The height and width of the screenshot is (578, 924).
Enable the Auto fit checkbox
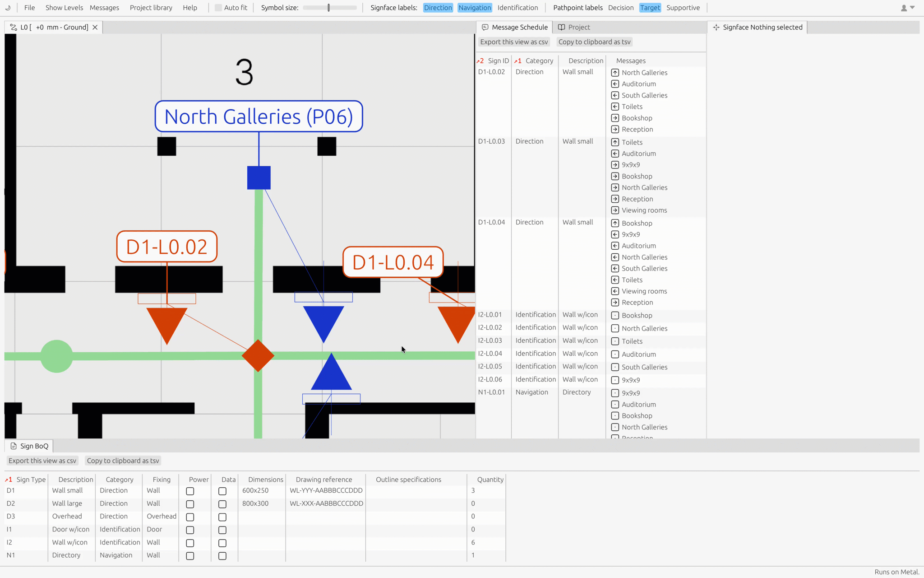pyautogui.click(x=218, y=8)
